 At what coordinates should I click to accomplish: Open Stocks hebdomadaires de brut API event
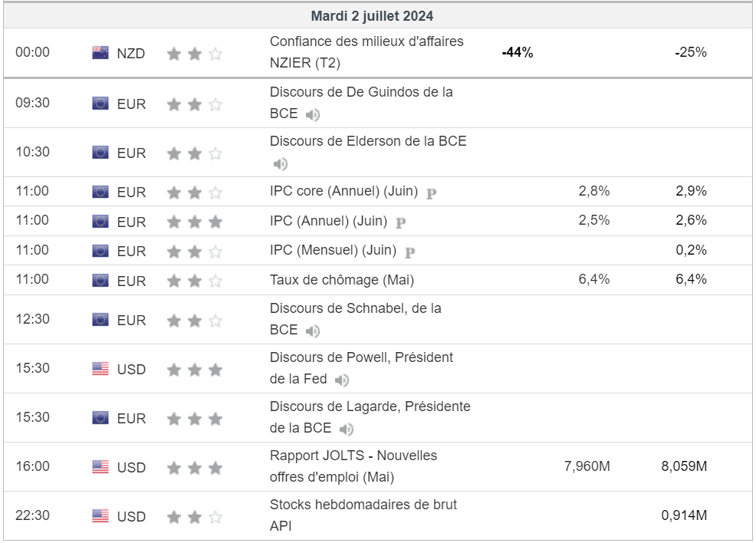click(x=363, y=515)
